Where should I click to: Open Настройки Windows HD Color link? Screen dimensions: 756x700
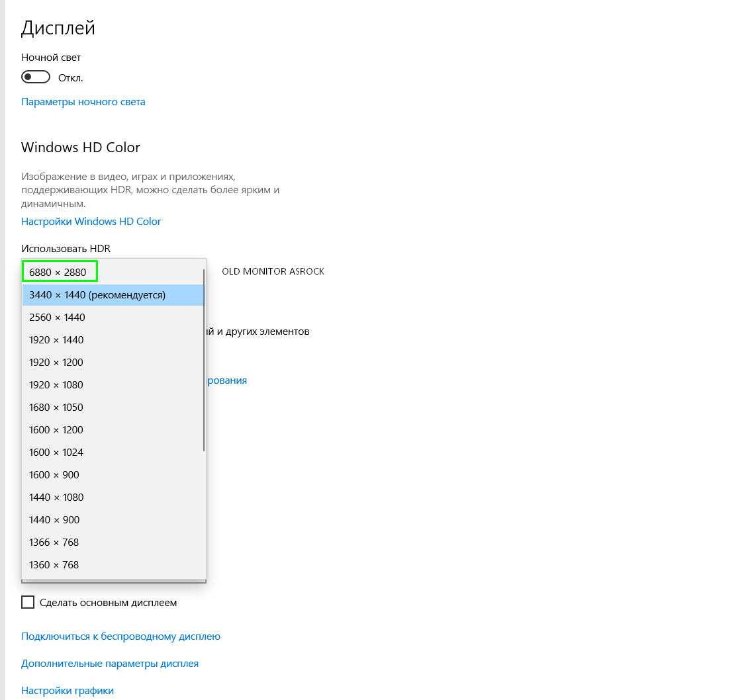(91, 222)
